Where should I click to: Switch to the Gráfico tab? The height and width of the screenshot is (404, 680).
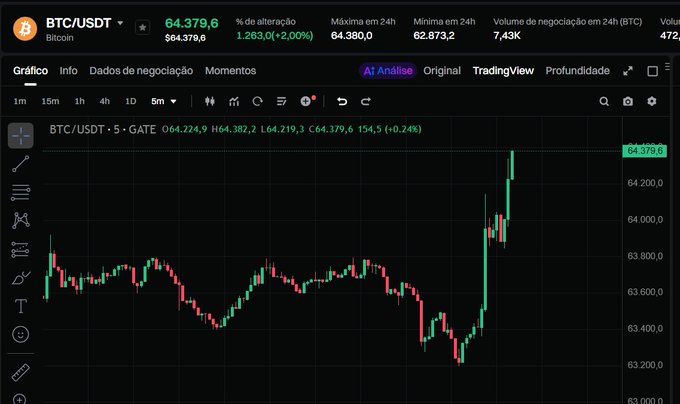point(30,71)
